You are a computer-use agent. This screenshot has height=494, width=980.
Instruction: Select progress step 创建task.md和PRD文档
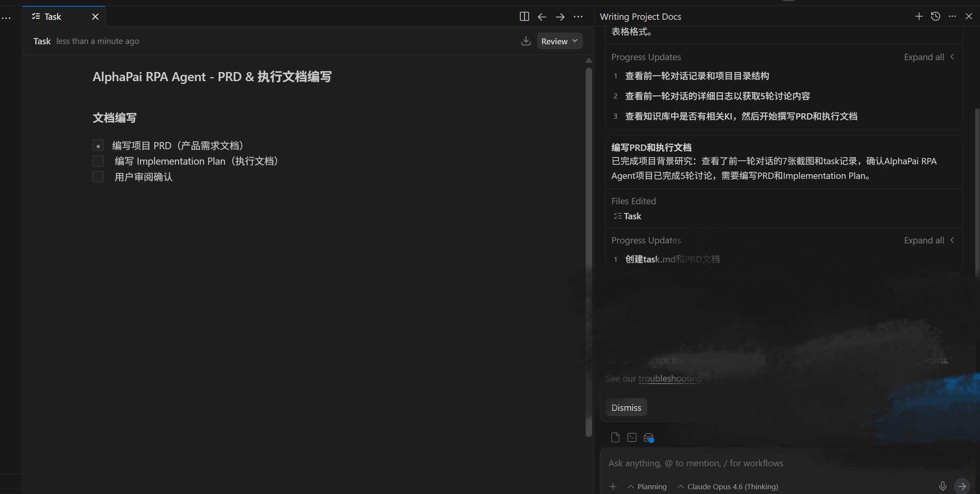pyautogui.click(x=672, y=259)
